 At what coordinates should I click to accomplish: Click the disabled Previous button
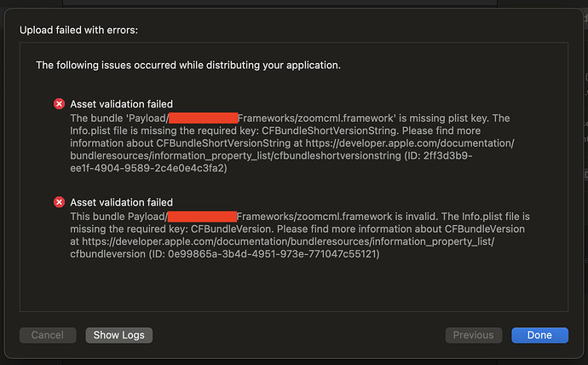[x=473, y=335]
